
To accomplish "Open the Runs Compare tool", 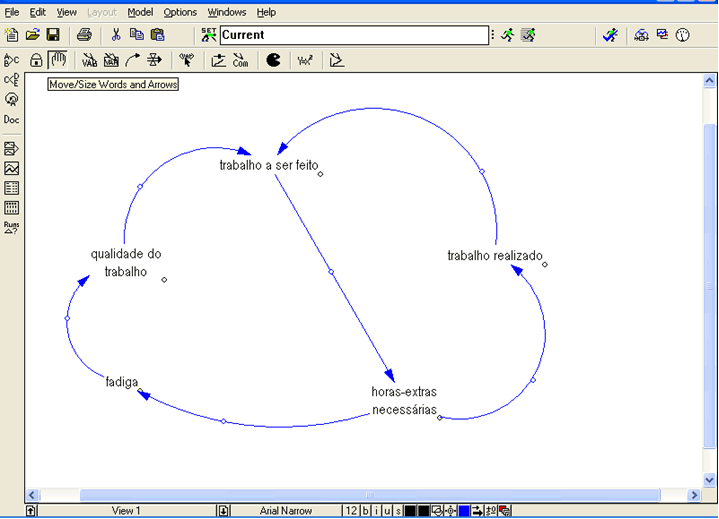I will [11, 228].
